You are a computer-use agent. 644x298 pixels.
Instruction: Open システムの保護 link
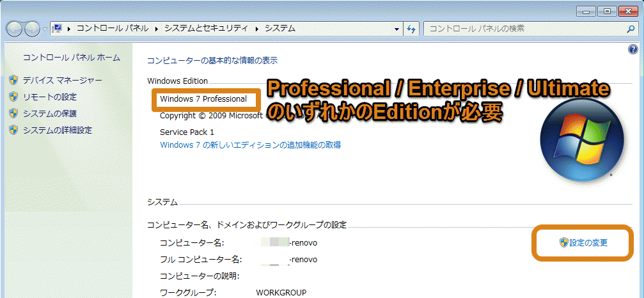(50, 113)
